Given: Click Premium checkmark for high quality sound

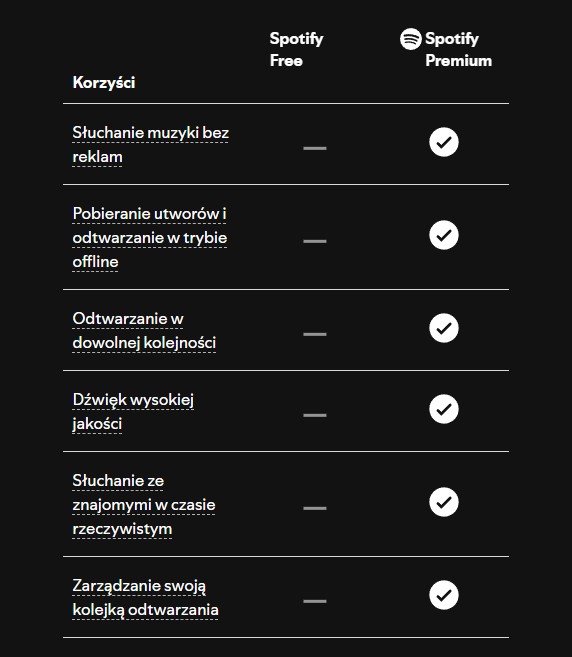Looking at the screenshot, I should pos(443,409).
